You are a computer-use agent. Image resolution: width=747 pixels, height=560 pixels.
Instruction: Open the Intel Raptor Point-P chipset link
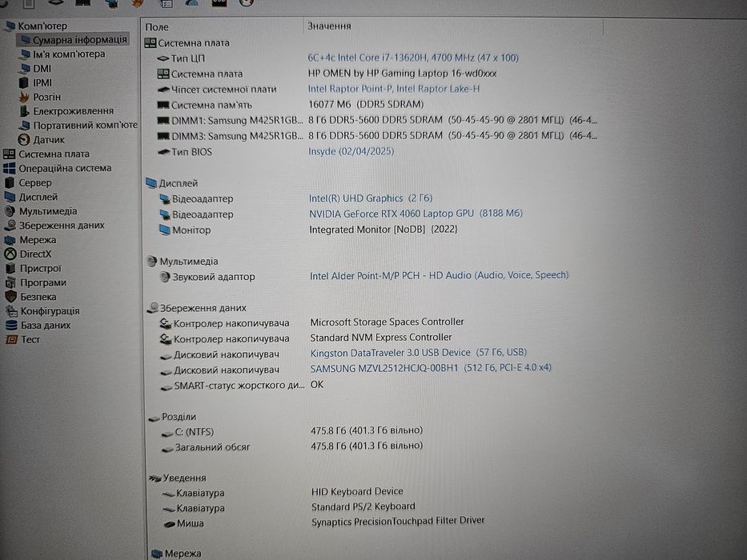[x=393, y=89]
